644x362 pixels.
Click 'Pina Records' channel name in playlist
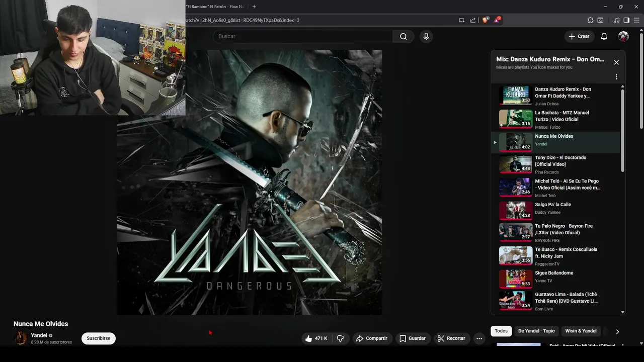547,172
